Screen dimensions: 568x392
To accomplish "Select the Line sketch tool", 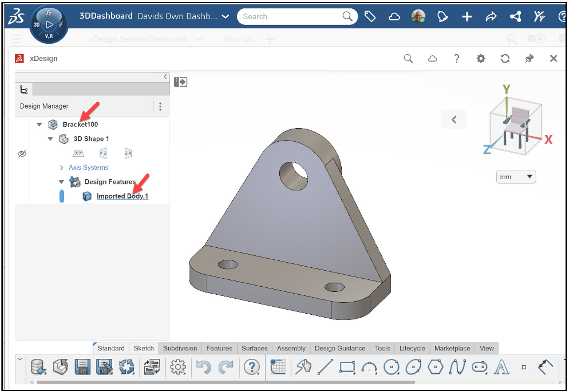I will (324, 367).
